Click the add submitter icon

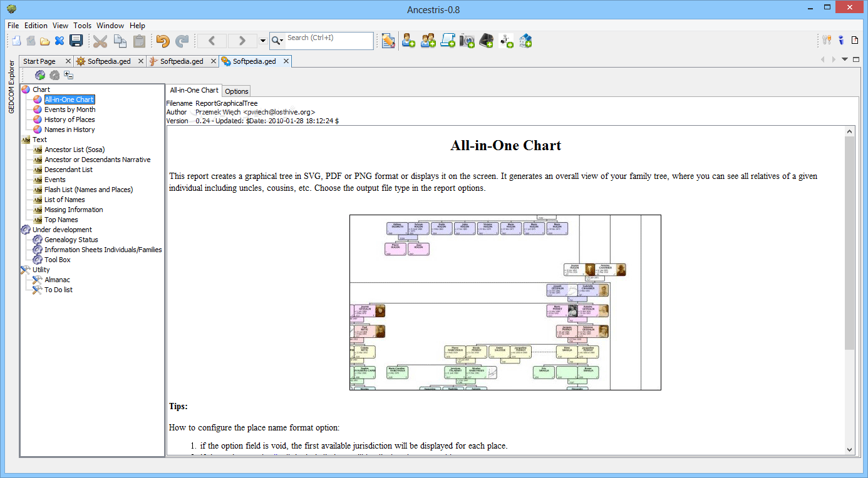point(506,41)
